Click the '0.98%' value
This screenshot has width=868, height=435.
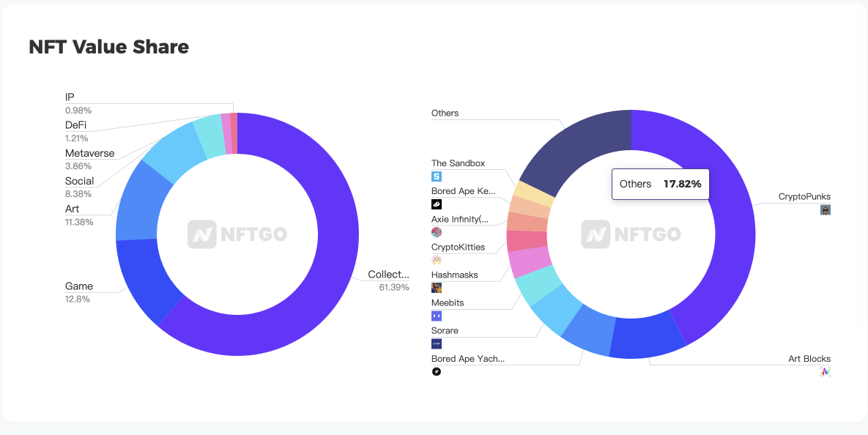[78, 110]
